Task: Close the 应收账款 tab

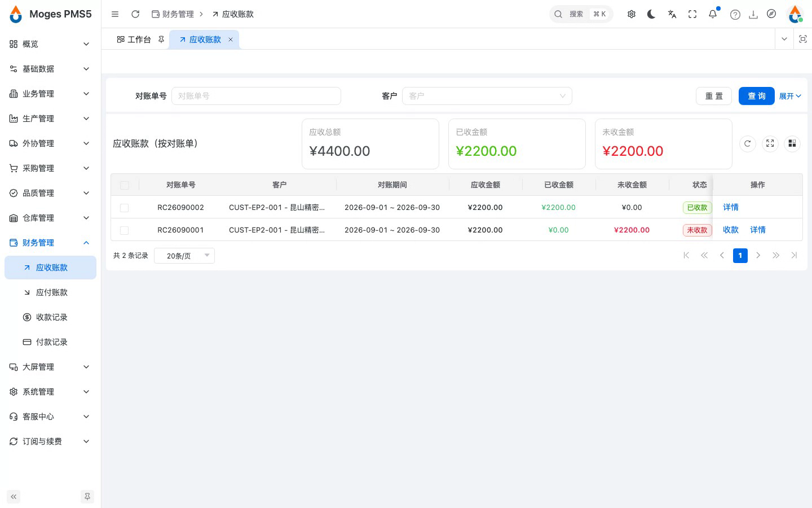Action: (x=231, y=40)
